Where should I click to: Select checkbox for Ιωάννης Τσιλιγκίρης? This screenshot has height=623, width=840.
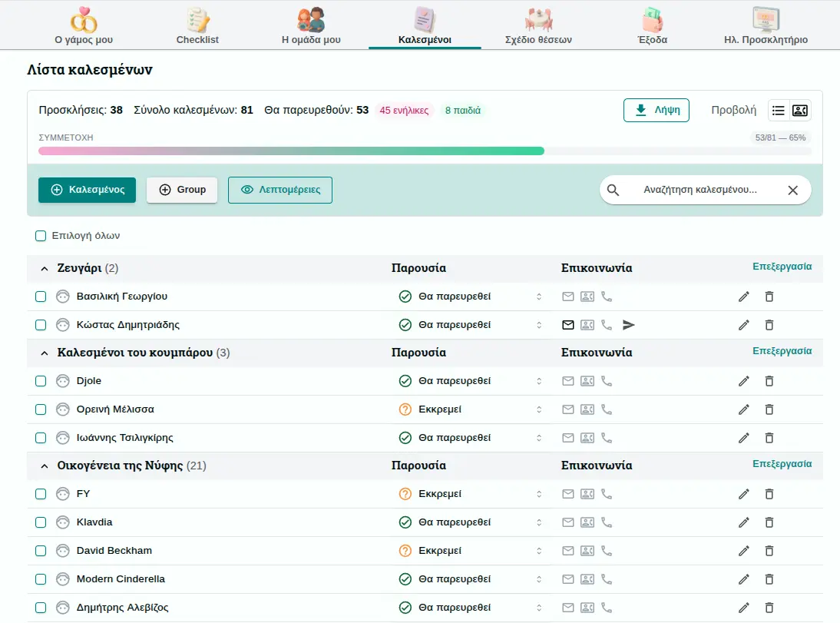coord(41,438)
